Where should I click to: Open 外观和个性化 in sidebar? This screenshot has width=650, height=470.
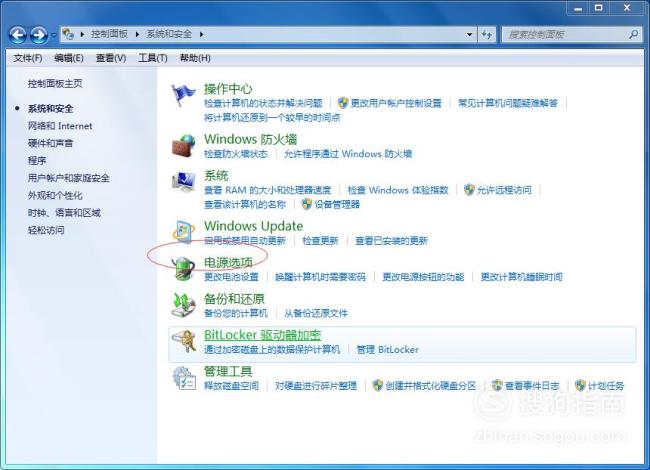55,195
